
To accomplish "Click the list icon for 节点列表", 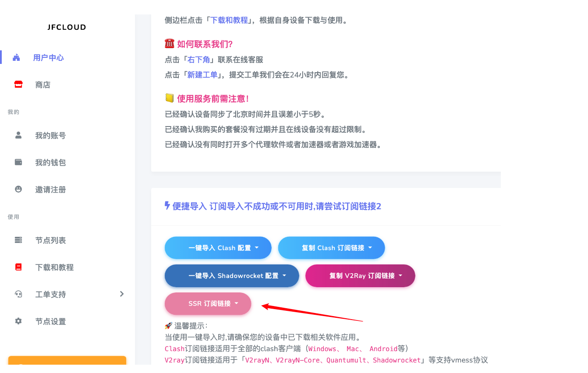I will pos(18,240).
